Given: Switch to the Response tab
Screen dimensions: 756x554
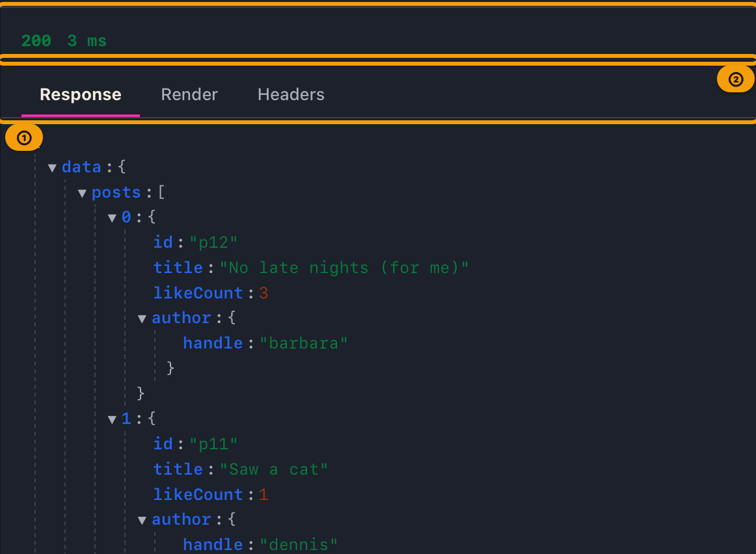Looking at the screenshot, I should [x=81, y=94].
